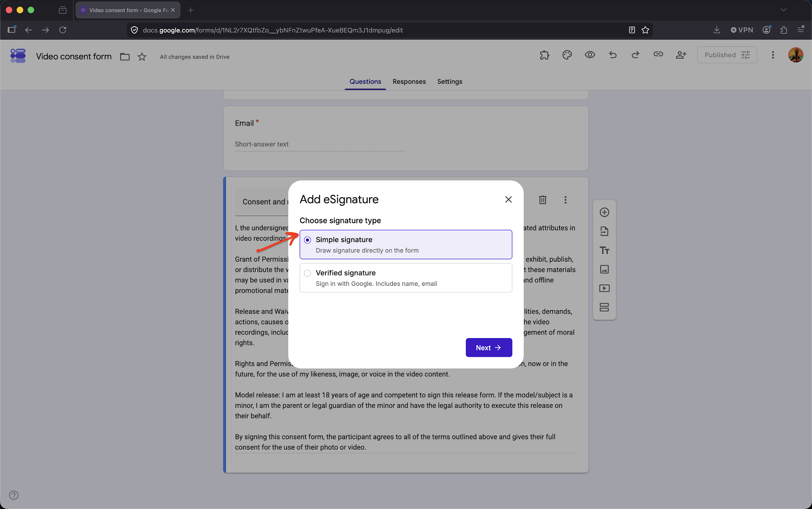Open the Google Forms home icon
Viewport: 812px width, 509px height.
[18, 55]
